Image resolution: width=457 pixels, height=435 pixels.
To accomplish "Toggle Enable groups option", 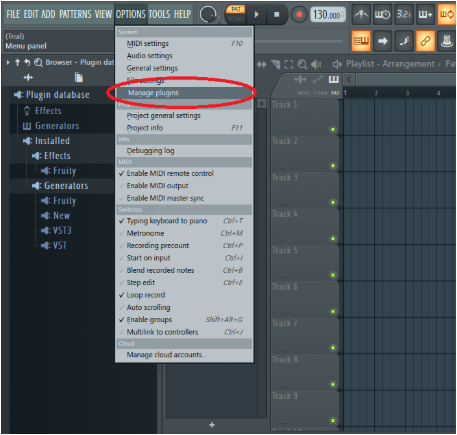I will pyautogui.click(x=184, y=319).
